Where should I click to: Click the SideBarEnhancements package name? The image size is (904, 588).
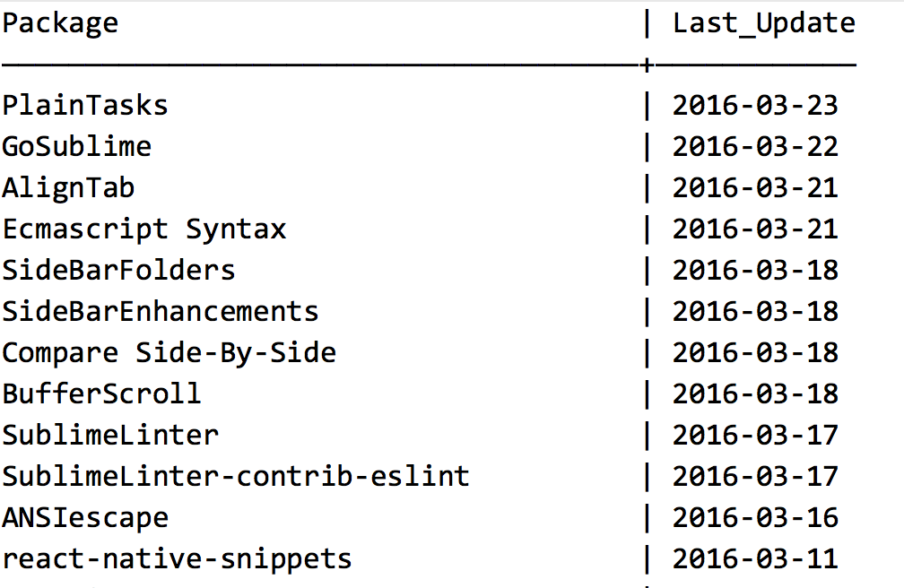point(160,312)
